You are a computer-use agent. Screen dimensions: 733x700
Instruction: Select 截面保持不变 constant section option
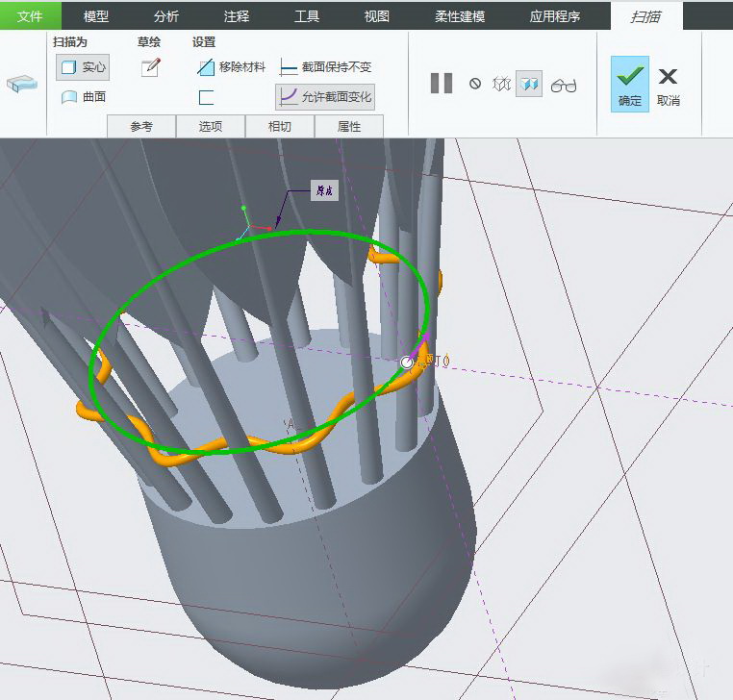click(x=325, y=67)
